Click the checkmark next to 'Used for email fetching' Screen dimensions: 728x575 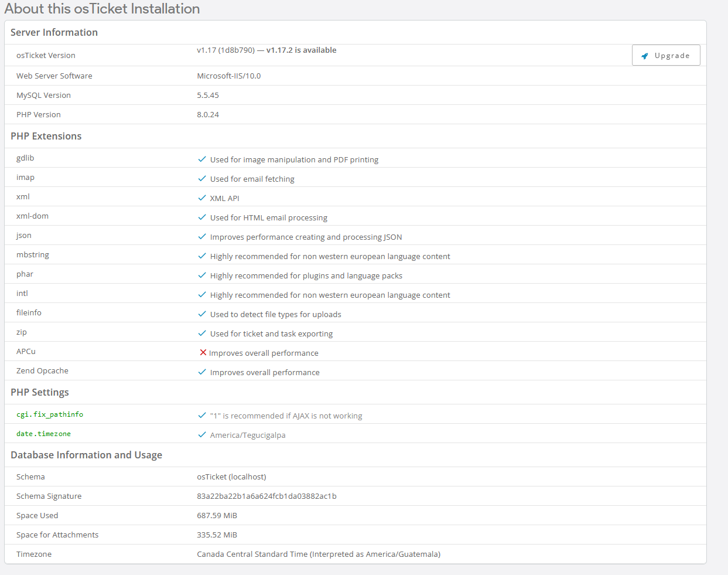coord(202,179)
